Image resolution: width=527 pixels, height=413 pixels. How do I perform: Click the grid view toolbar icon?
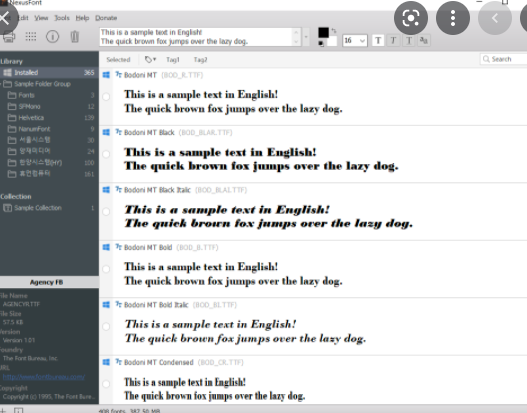tap(31, 36)
